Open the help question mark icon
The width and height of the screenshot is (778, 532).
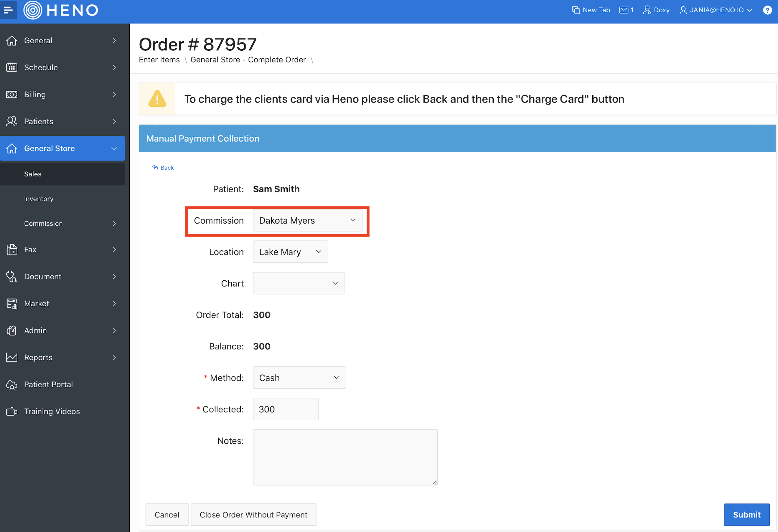tap(767, 10)
